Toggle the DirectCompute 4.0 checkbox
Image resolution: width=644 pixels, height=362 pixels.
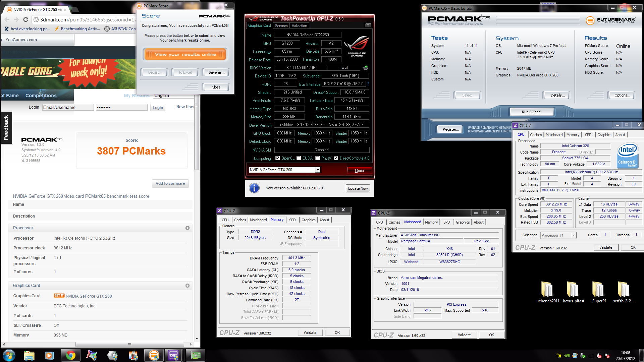[336, 158]
